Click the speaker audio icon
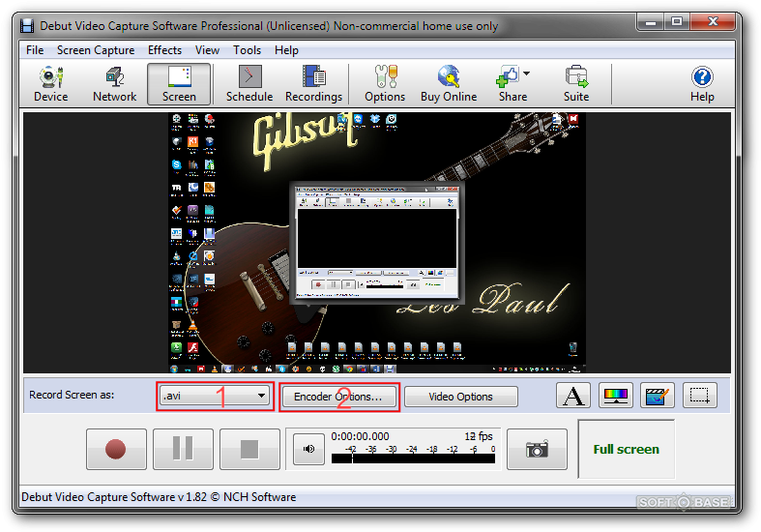Screen dimensions: 761x532 tap(308, 449)
